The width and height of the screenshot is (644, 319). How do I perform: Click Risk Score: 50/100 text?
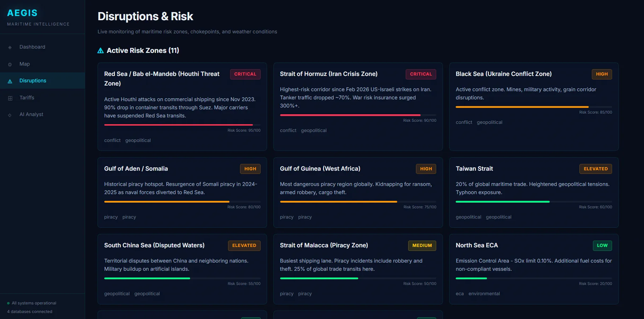420,284
